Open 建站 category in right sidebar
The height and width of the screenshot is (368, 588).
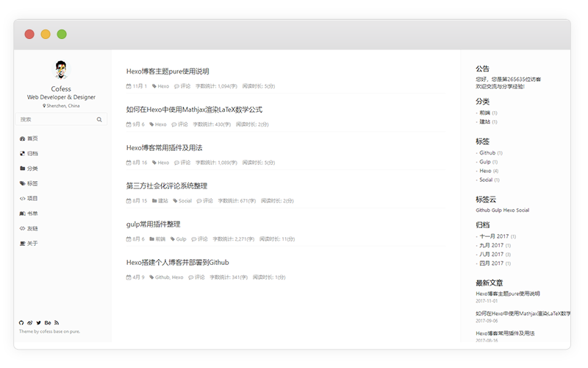[485, 121]
